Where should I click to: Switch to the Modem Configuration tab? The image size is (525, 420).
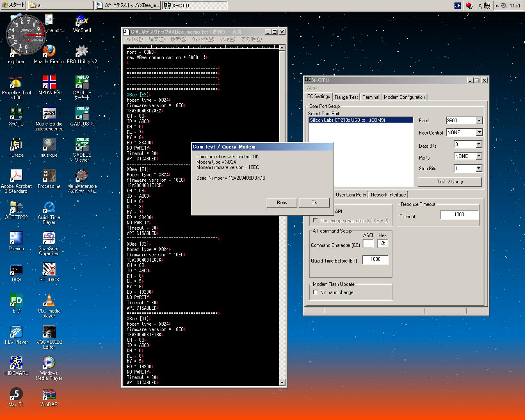pos(404,97)
